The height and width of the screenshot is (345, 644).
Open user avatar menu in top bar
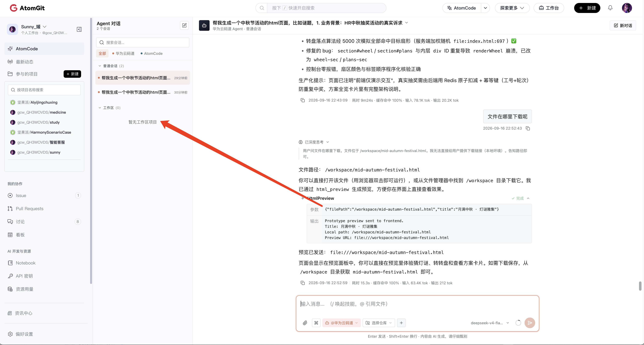(627, 8)
